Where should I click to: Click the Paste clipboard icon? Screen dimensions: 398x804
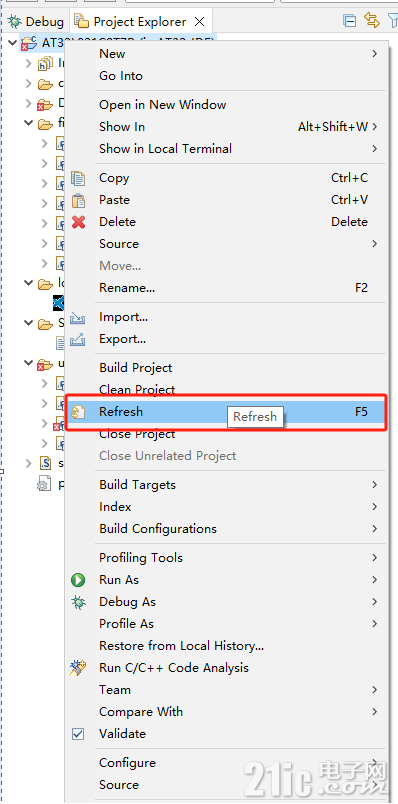(78, 200)
